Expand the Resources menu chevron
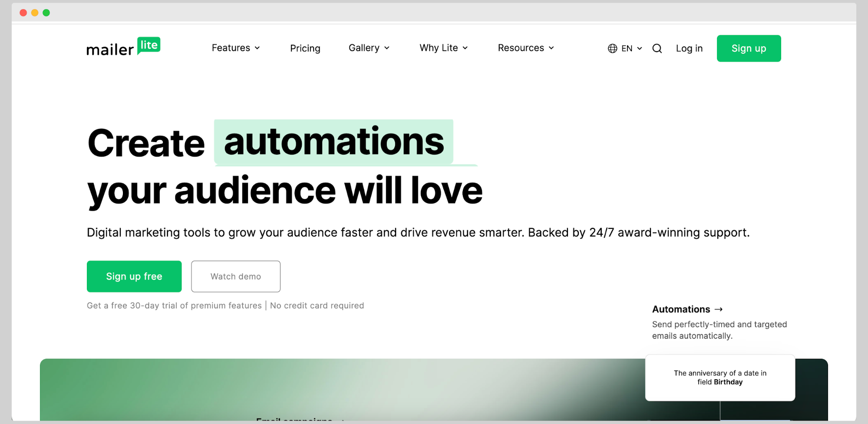868x424 pixels. pos(551,48)
